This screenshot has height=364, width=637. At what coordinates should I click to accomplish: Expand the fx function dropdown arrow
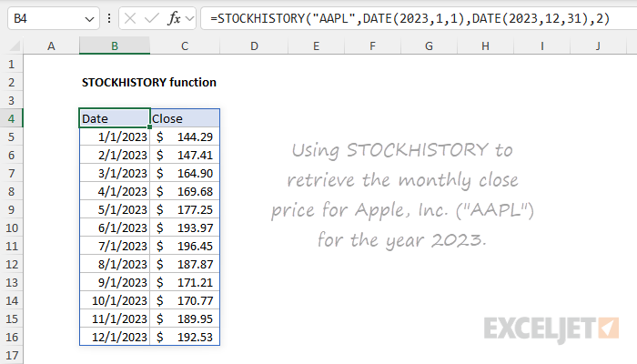pyautogui.click(x=189, y=19)
